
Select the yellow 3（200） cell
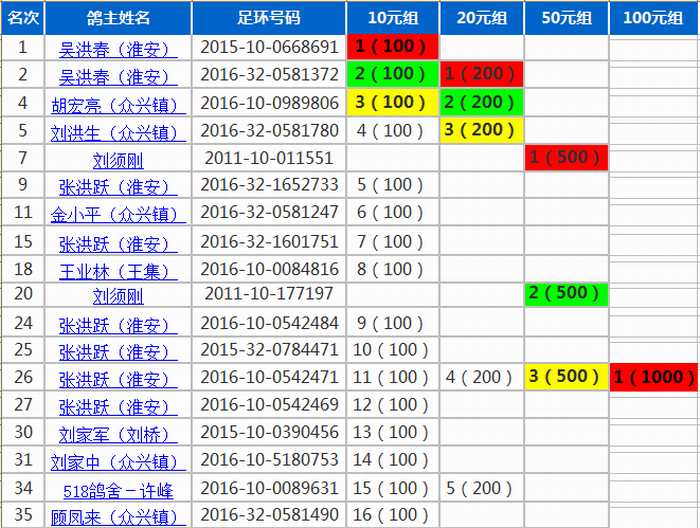pyautogui.click(x=479, y=130)
